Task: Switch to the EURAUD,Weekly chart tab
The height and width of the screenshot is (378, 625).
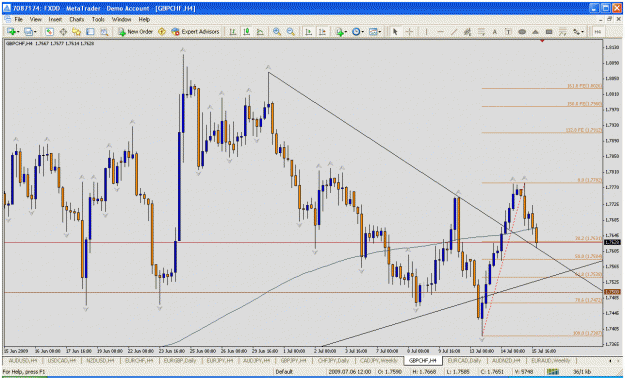Action: pyautogui.click(x=550, y=360)
